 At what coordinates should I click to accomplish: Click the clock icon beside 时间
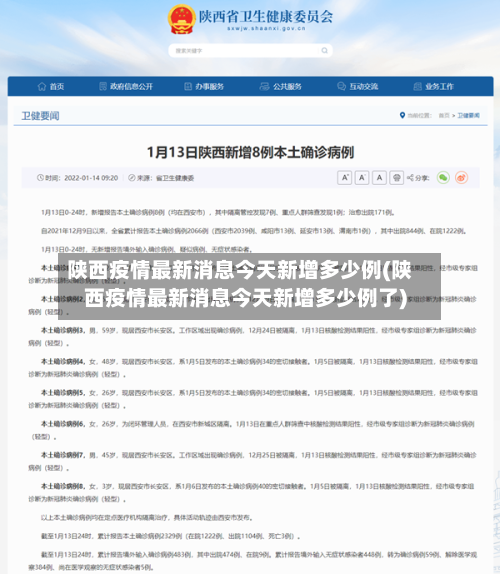tap(40, 178)
